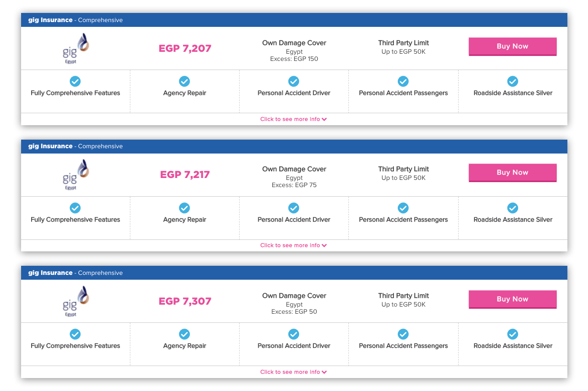
Task: Click Own Damage Cover heading on EGP 7,217 card
Action: [294, 169]
